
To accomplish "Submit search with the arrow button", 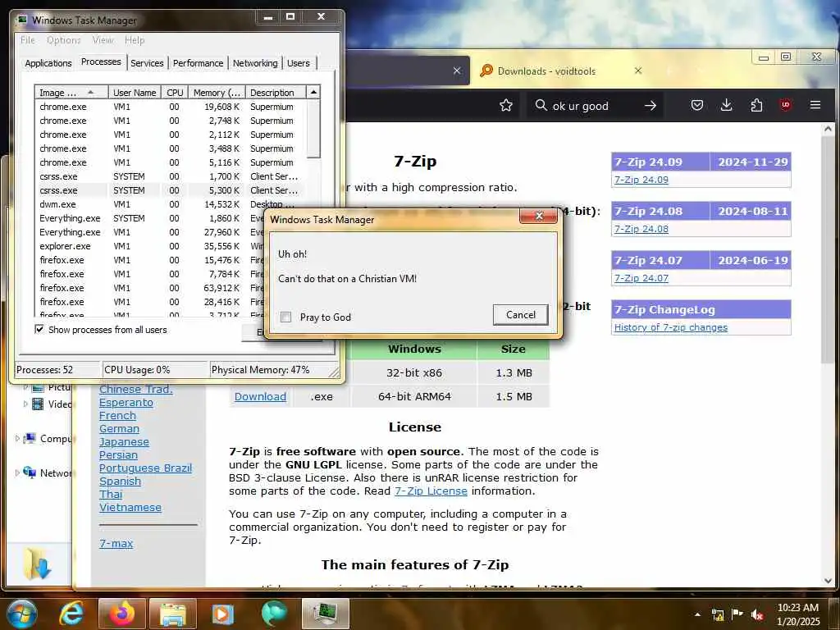I will 651,106.
